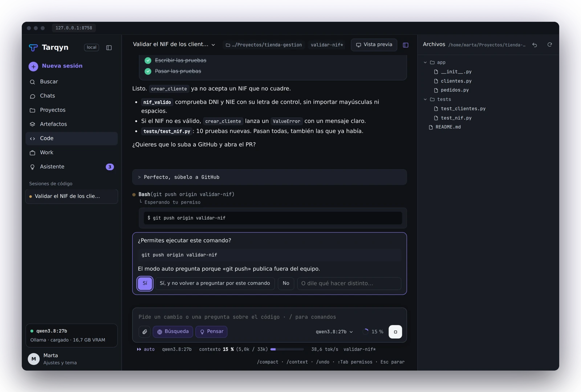The image size is (581, 392).
Task: Click the qwen3.8:27b Ollama status card
Action: point(72,335)
